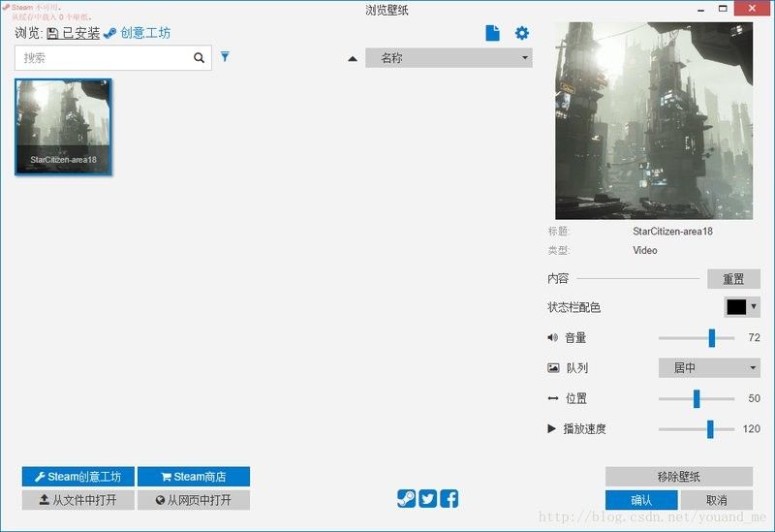The image size is (775, 532).
Task: Adjust the 音量 volume slider handle
Action: [712, 337]
